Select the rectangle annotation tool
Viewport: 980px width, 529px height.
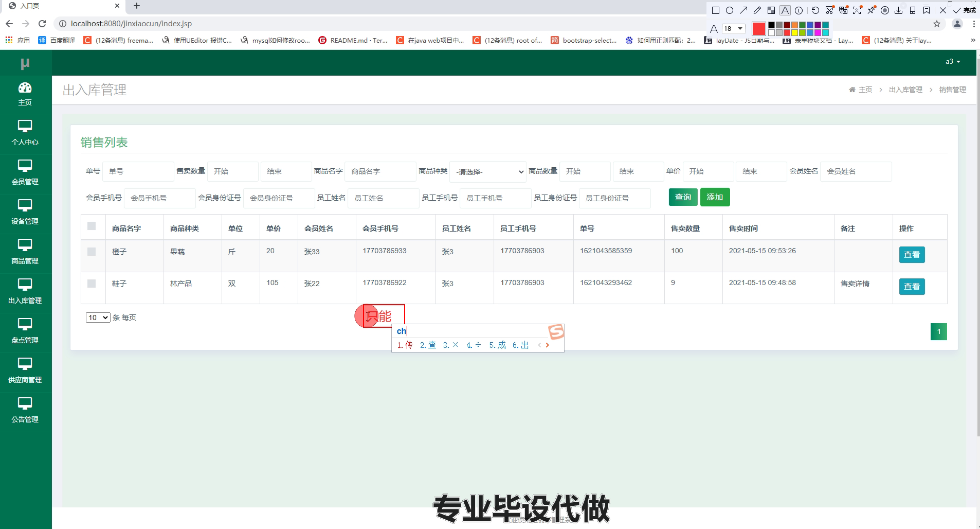pyautogui.click(x=715, y=10)
